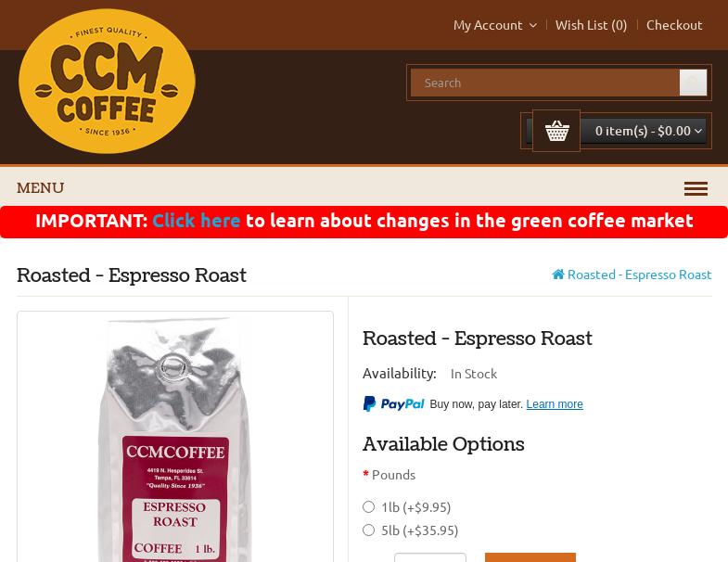Open Wish List (0)
The image size is (728, 562).
tap(591, 25)
